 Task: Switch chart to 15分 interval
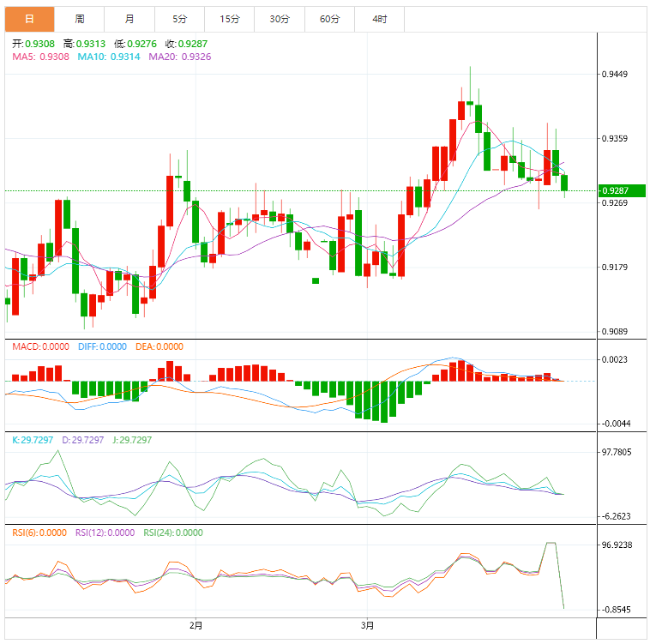pos(229,18)
